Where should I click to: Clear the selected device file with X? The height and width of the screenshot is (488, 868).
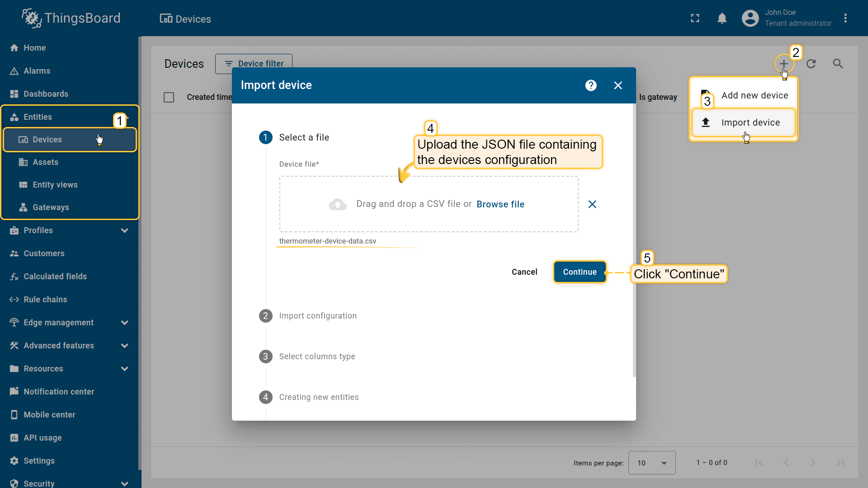tap(592, 204)
